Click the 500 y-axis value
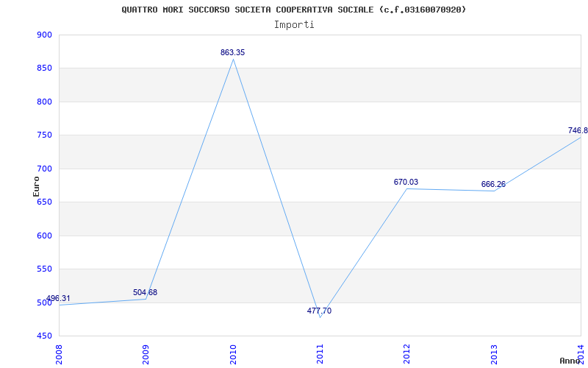 click(x=44, y=302)
